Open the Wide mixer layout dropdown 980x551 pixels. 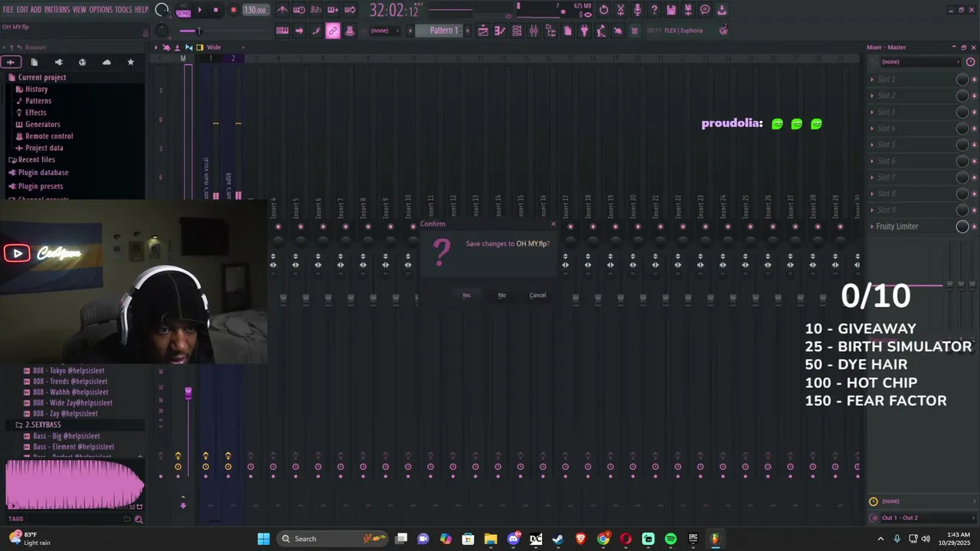tap(214, 47)
